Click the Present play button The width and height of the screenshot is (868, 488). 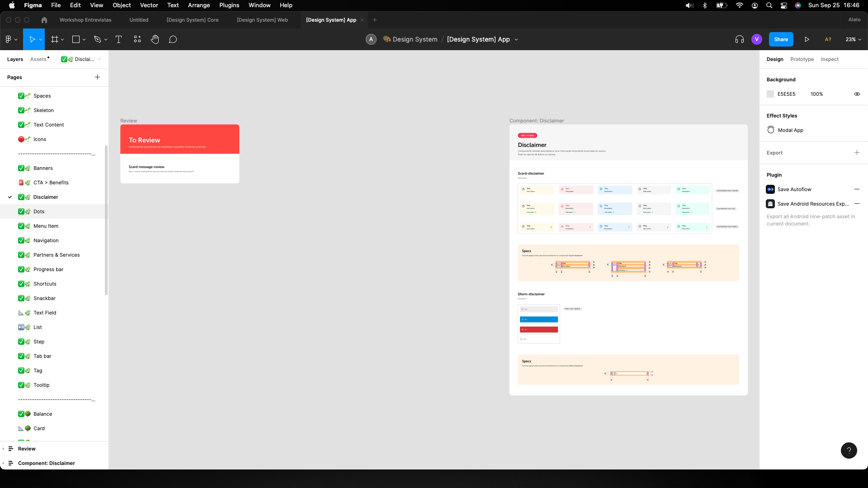click(807, 39)
